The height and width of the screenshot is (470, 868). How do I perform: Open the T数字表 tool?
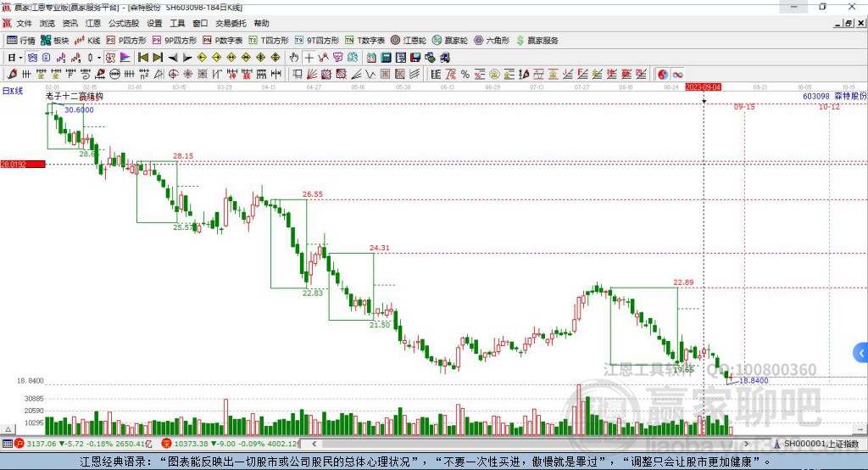pyautogui.click(x=364, y=41)
